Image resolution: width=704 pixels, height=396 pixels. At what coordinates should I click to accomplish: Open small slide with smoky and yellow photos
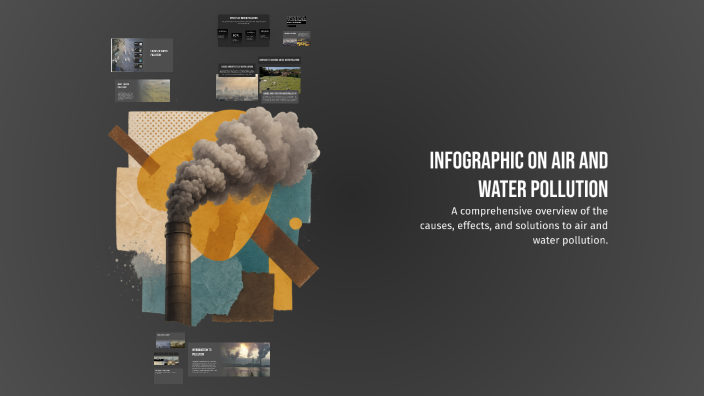[296, 38]
